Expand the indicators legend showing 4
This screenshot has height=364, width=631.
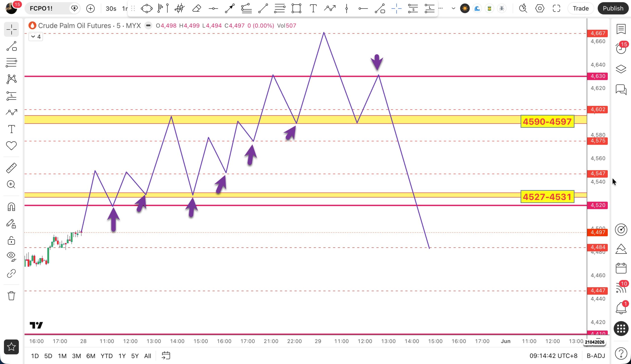pyautogui.click(x=36, y=37)
